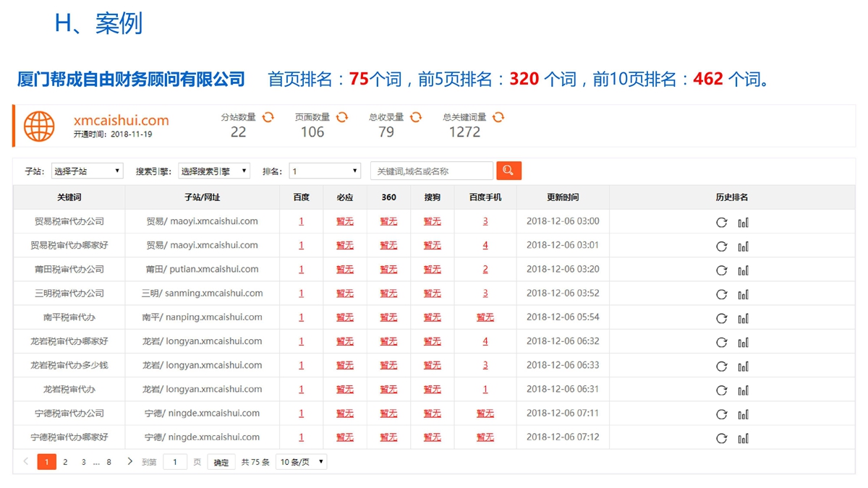This screenshot has height=488, width=868.
Task: Click the orange search magnifier button
Action: [509, 171]
